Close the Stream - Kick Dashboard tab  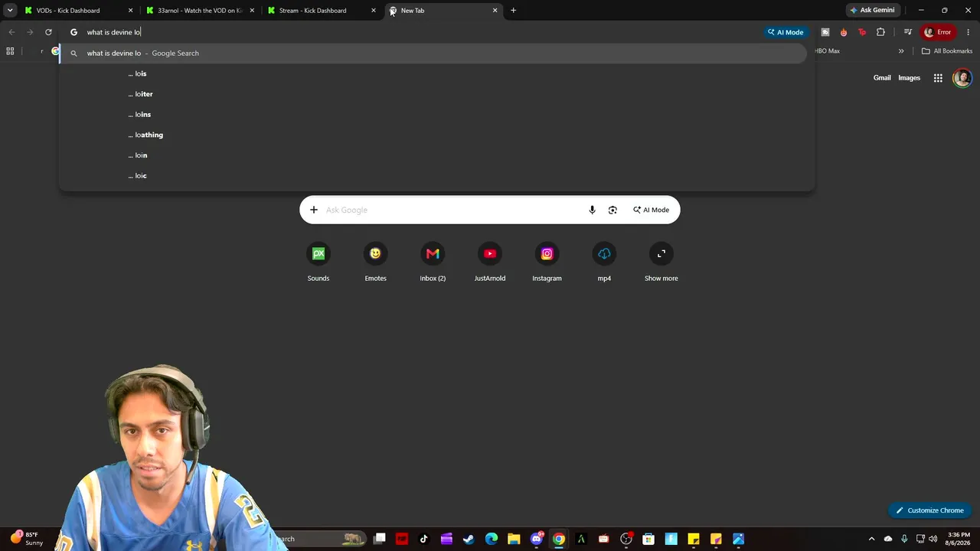pyautogui.click(x=374, y=11)
